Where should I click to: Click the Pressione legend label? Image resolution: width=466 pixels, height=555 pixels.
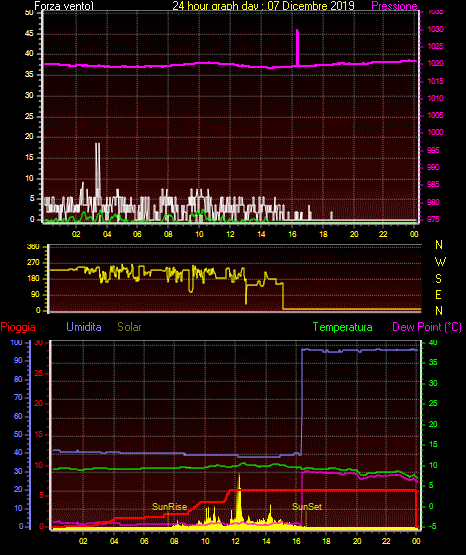[x=394, y=6]
